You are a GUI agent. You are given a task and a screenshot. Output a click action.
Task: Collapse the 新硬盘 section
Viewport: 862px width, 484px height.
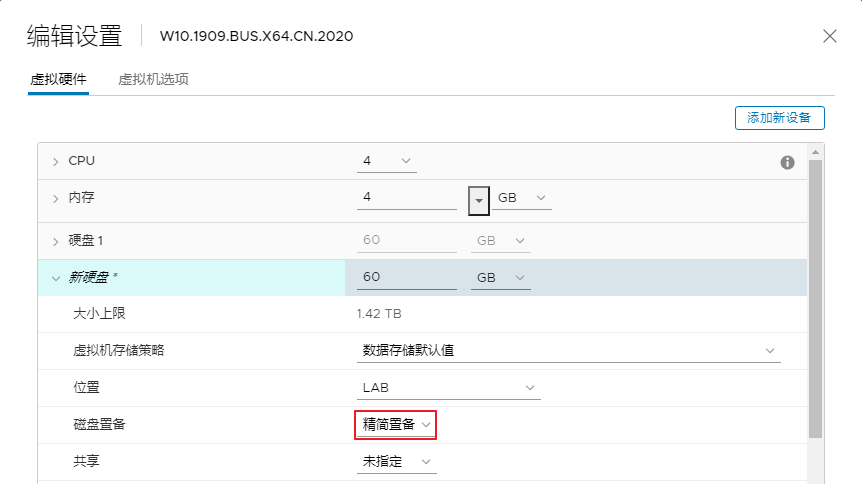coord(55,278)
